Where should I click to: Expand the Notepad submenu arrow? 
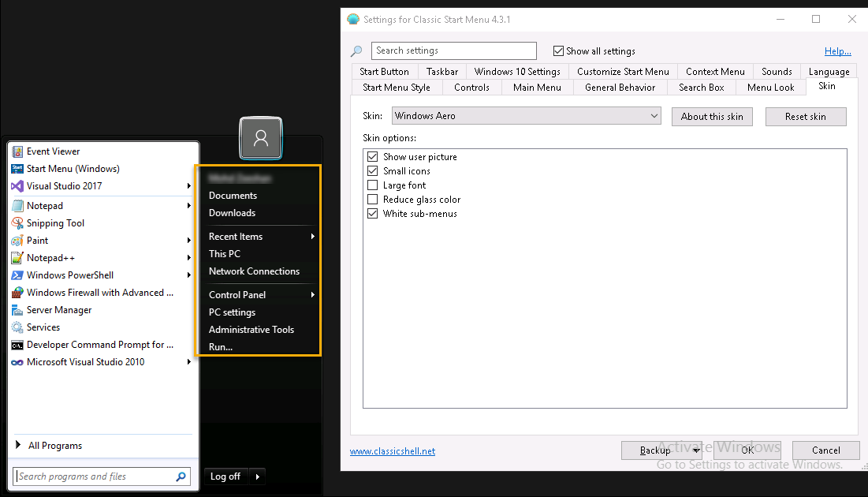point(188,206)
